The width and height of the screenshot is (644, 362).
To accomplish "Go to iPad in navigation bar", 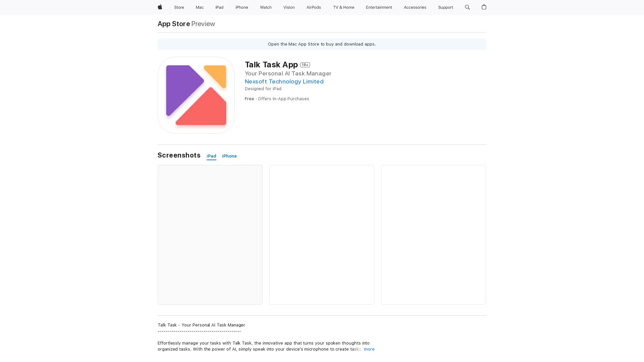I will coord(219,7).
